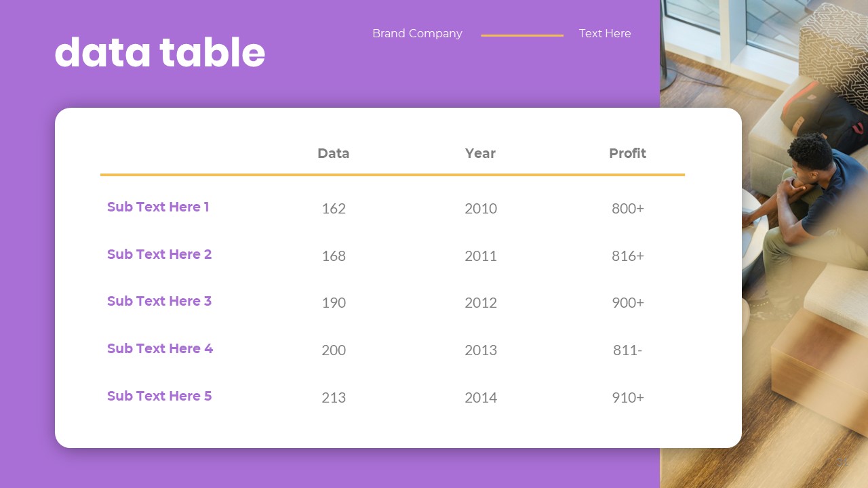Select the 'Year' column header

pos(480,153)
